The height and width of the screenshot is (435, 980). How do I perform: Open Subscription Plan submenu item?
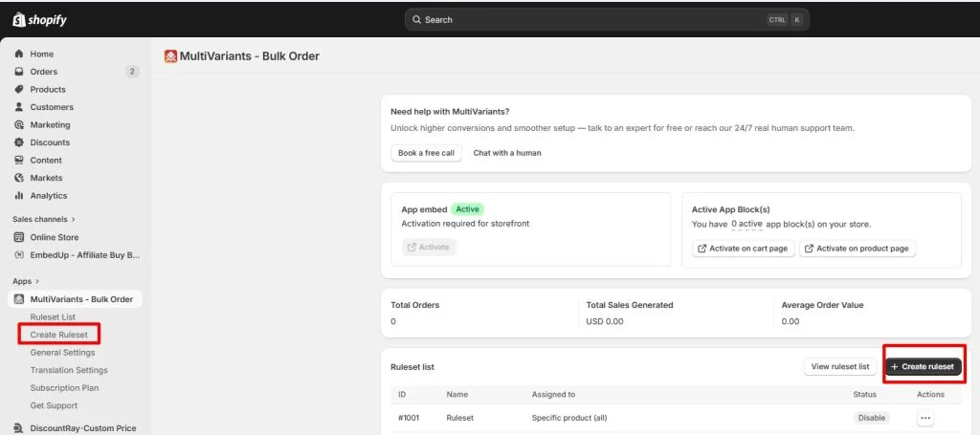(x=64, y=388)
